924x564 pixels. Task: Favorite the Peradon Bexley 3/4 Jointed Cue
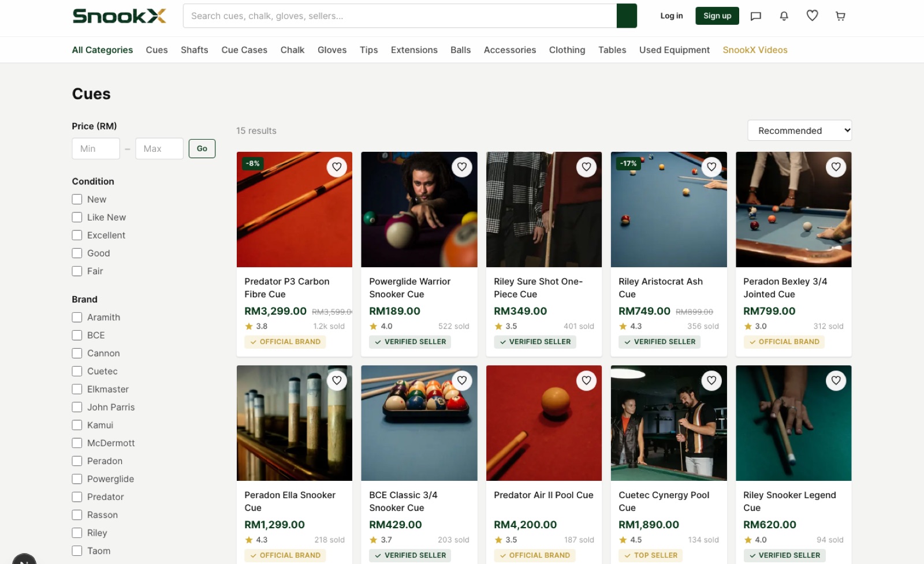(x=836, y=167)
